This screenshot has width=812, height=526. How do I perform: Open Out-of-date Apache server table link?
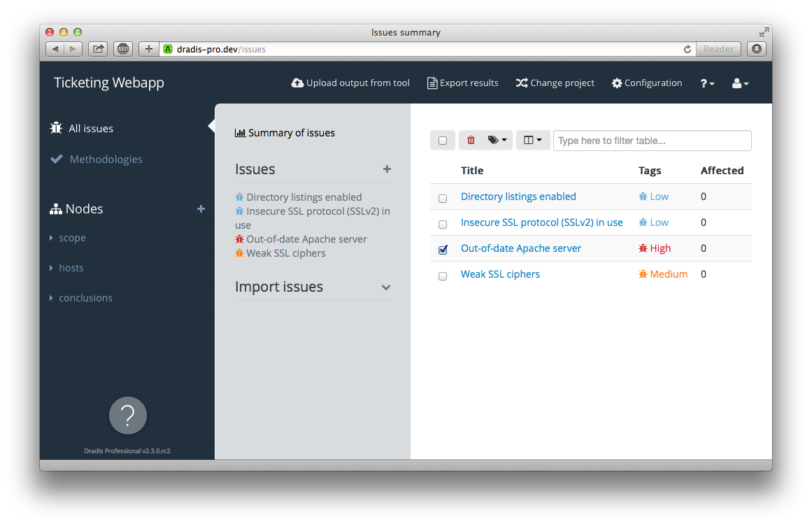[521, 248]
